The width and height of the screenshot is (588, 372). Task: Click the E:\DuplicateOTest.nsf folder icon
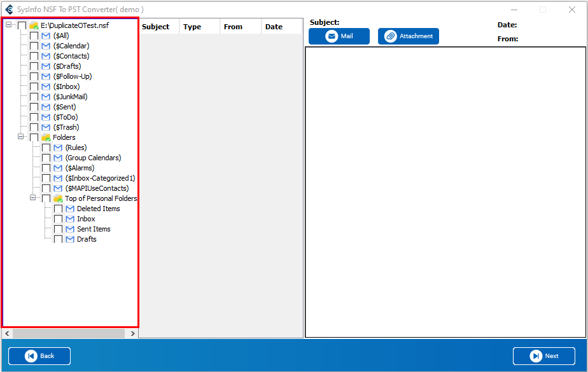pos(34,25)
